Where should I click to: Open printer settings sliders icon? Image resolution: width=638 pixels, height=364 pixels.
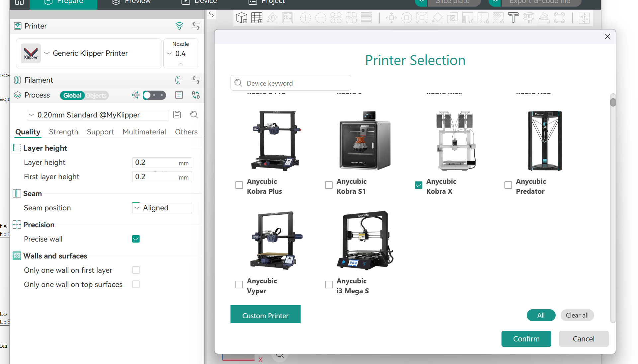(196, 26)
